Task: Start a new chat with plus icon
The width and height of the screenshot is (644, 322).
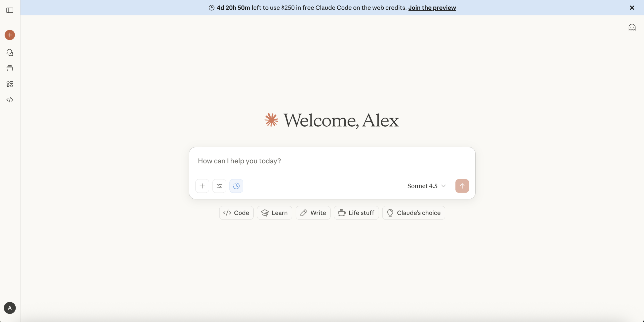Action: pos(10,35)
